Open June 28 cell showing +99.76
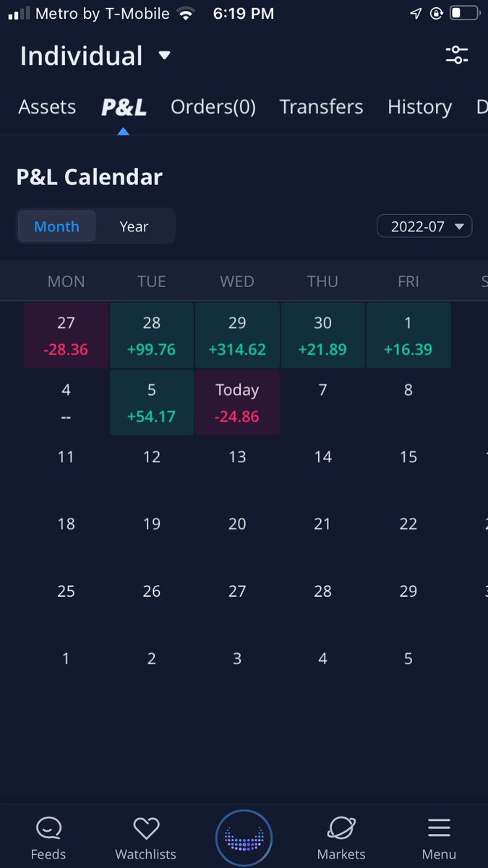The height and width of the screenshot is (868, 488). (x=152, y=336)
